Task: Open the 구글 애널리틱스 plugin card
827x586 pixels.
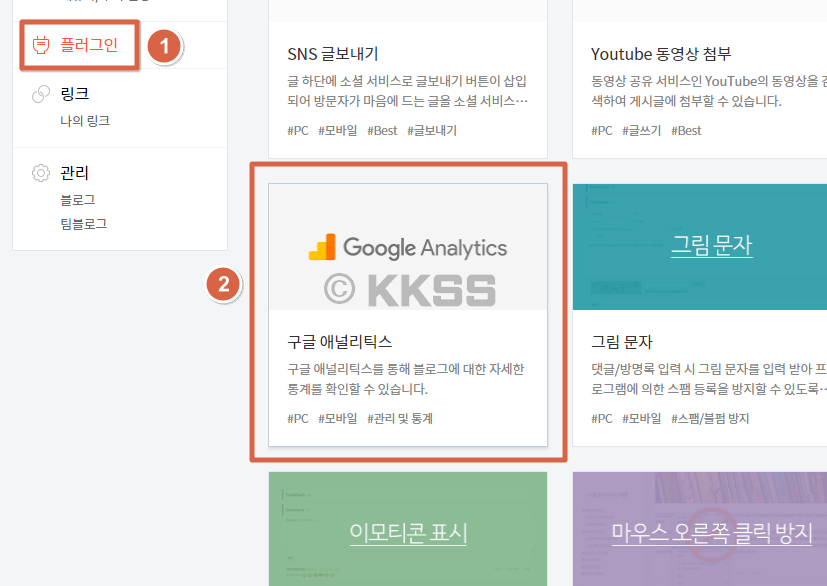Action: tap(408, 312)
